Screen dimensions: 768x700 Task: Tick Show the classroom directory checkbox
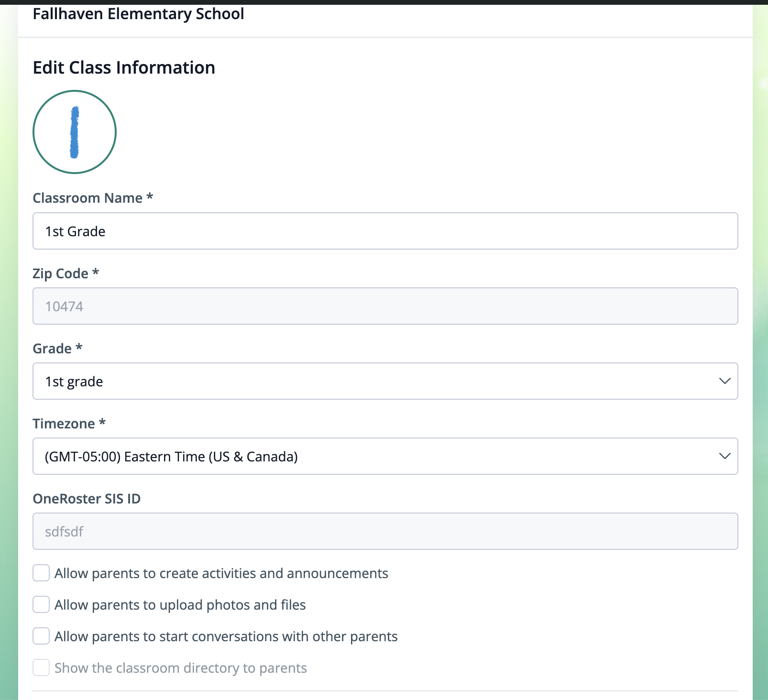[41, 667]
